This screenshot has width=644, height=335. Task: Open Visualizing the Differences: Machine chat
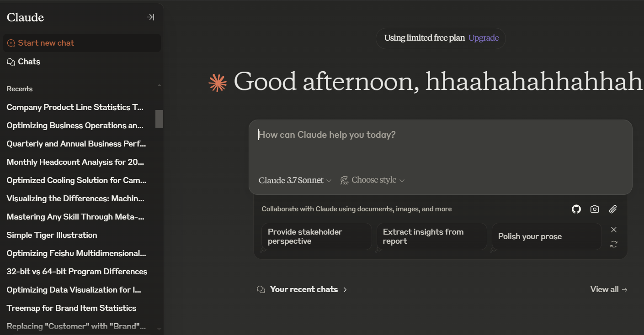[75, 199]
